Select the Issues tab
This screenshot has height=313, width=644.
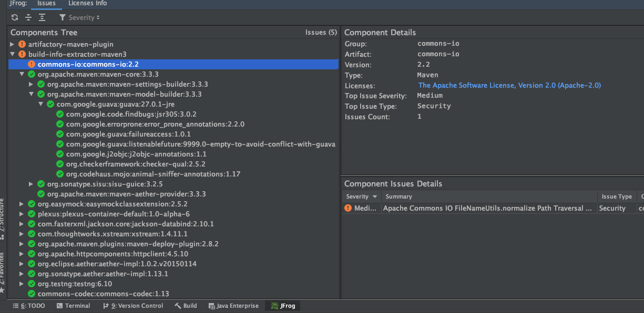[x=46, y=4]
